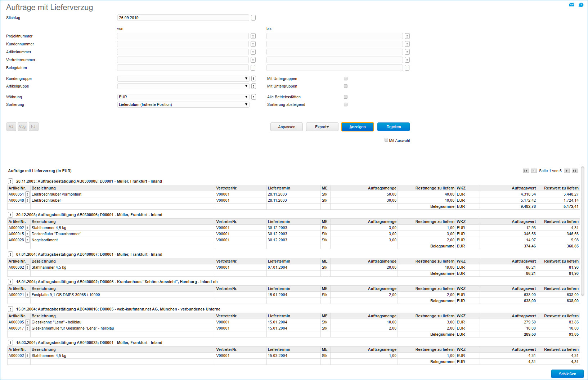Click the Schließen button
The width and height of the screenshot is (588, 380).
tap(567, 374)
